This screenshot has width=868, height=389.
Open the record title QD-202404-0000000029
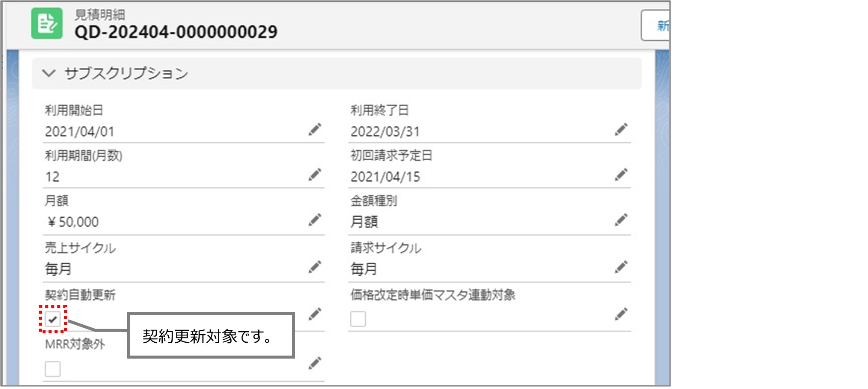176,31
